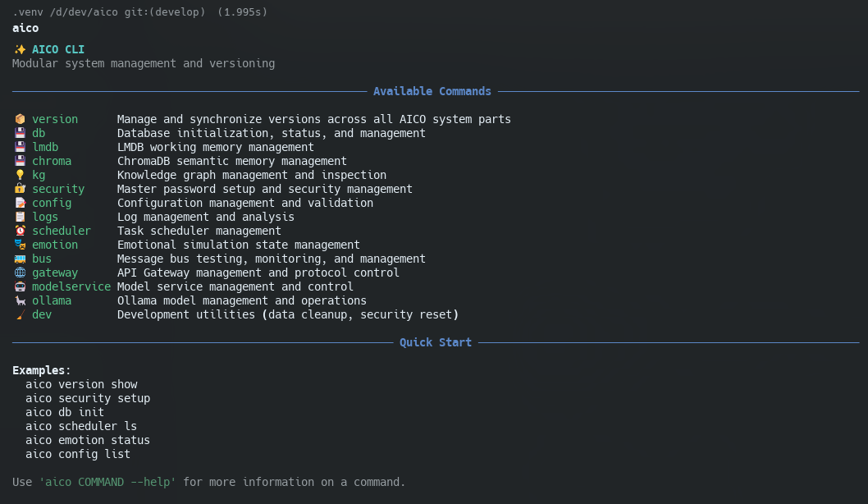Viewport: 868px width, 504px height.
Task: Select the green 'scheduler' command name
Action: 62,231
